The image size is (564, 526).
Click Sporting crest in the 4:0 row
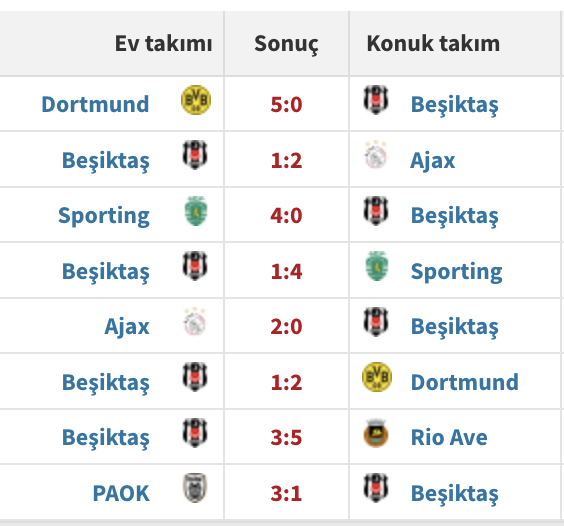[x=196, y=211]
